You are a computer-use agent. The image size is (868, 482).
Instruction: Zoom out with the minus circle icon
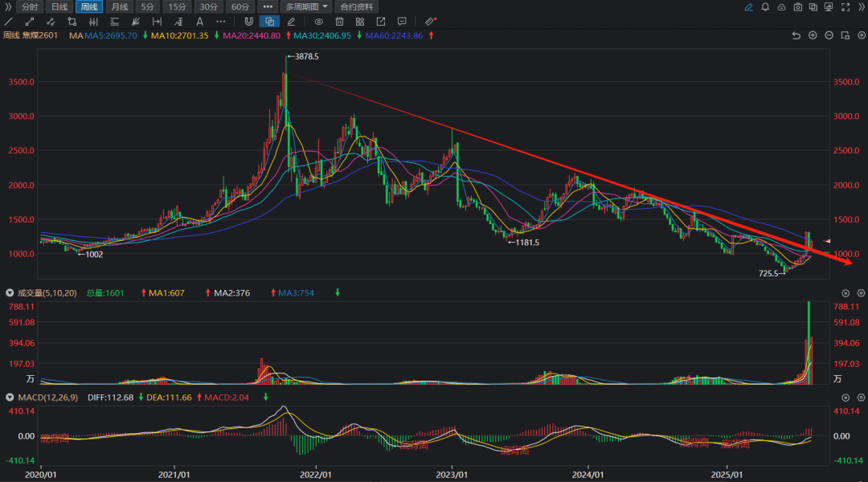coord(829,35)
